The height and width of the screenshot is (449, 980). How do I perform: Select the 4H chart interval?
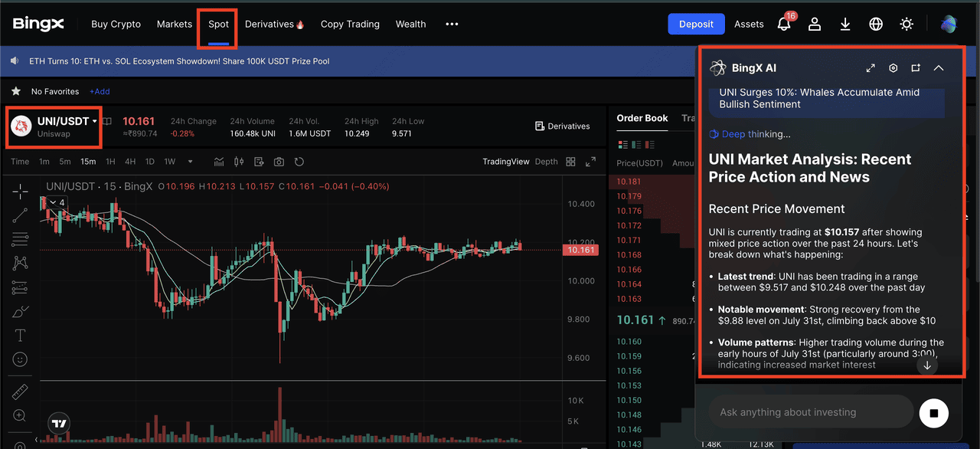click(130, 162)
